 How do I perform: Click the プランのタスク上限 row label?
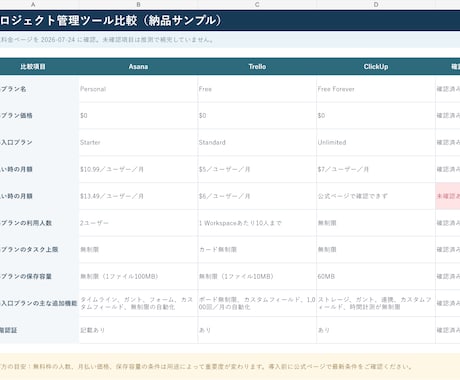point(39,250)
